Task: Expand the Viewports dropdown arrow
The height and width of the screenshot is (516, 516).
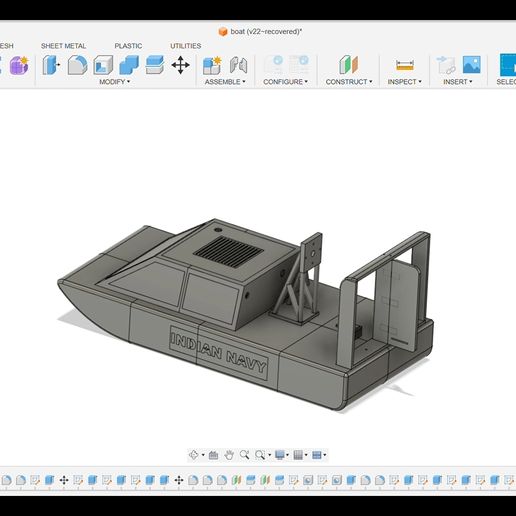Action: [x=325, y=455]
